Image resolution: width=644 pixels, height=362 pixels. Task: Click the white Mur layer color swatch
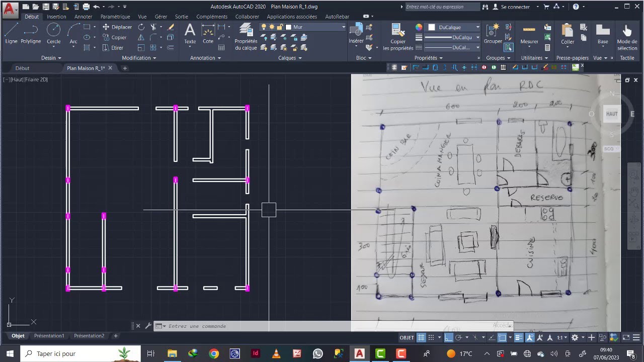288,27
